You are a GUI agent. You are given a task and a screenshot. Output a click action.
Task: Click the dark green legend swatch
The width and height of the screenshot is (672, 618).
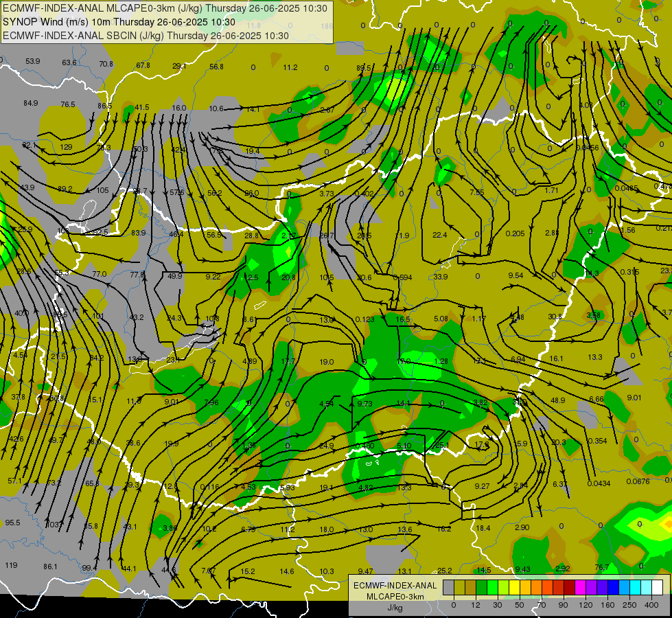click(482, 587)
